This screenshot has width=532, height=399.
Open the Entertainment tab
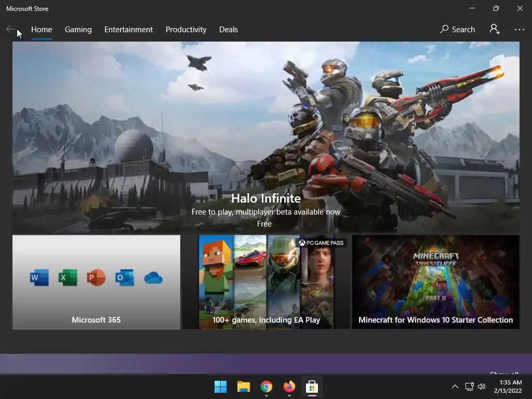(129, 30)
